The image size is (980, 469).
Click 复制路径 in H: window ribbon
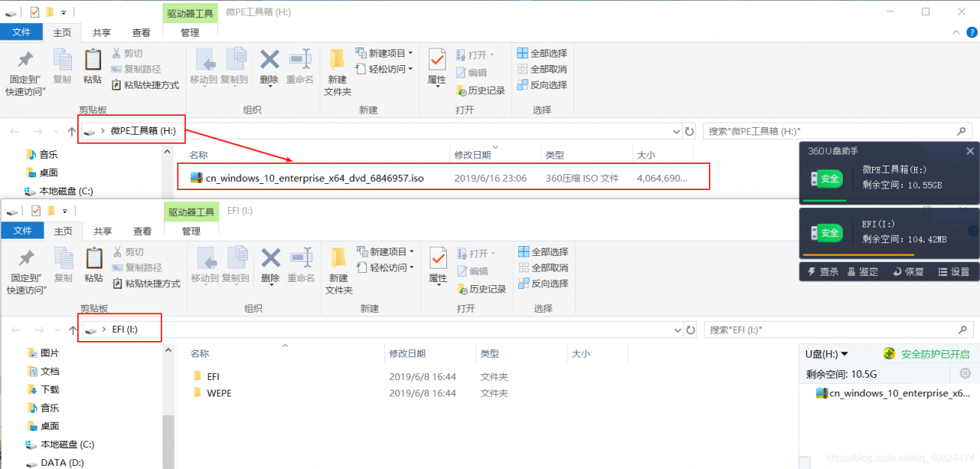[x=136, y=69]
